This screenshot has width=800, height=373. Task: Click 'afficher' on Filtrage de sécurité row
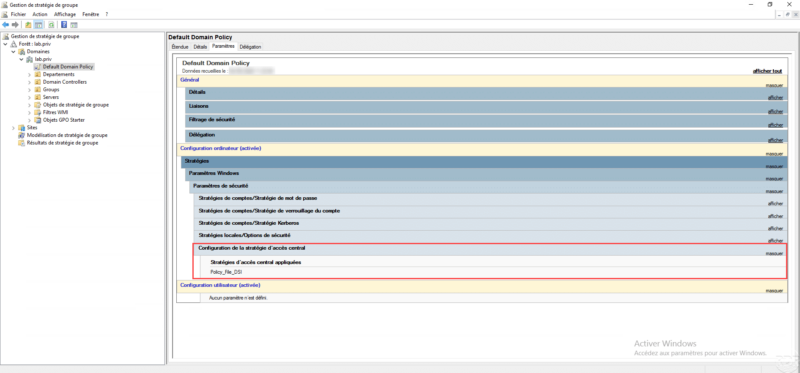point(776,125)
